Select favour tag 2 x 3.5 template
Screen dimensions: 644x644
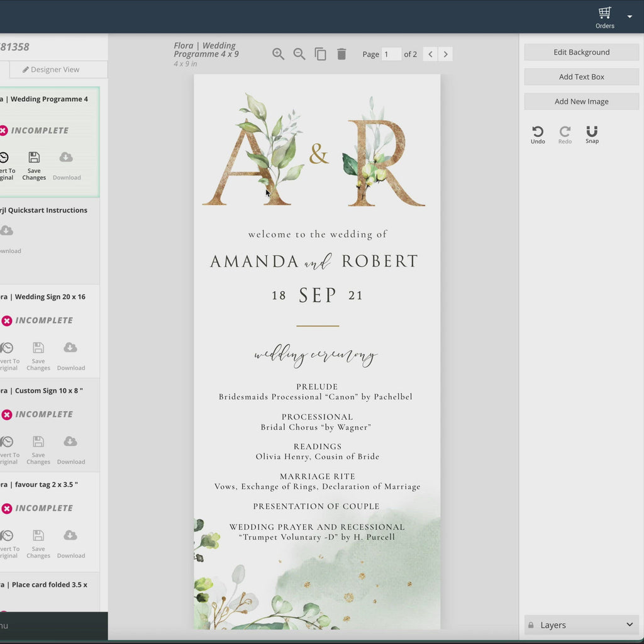(39, 485)
